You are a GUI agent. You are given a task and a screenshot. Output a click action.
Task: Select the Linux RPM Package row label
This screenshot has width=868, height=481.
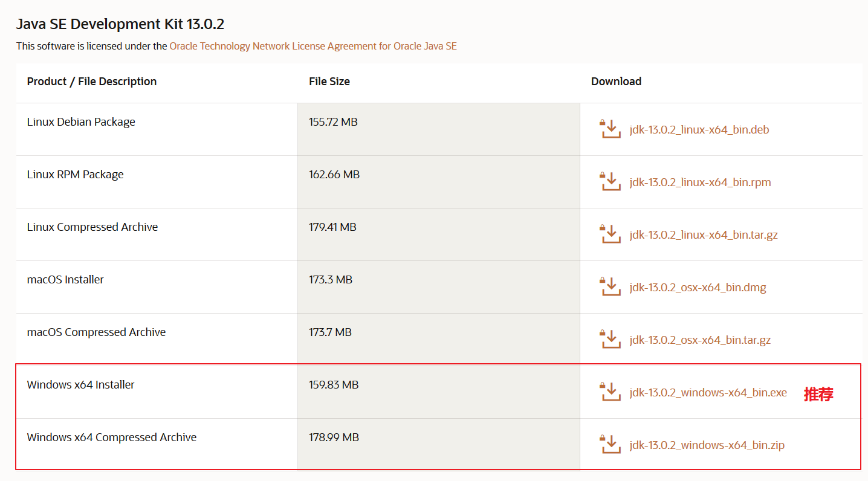[x=76, y=175]
